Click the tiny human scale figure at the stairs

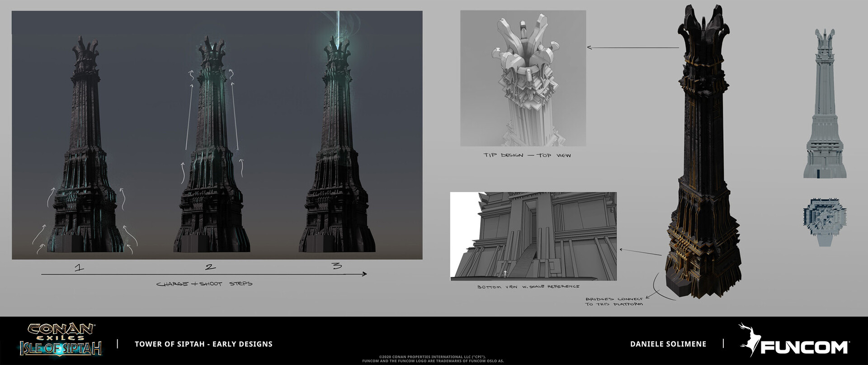pyautogui.click(x=505, y=273)
